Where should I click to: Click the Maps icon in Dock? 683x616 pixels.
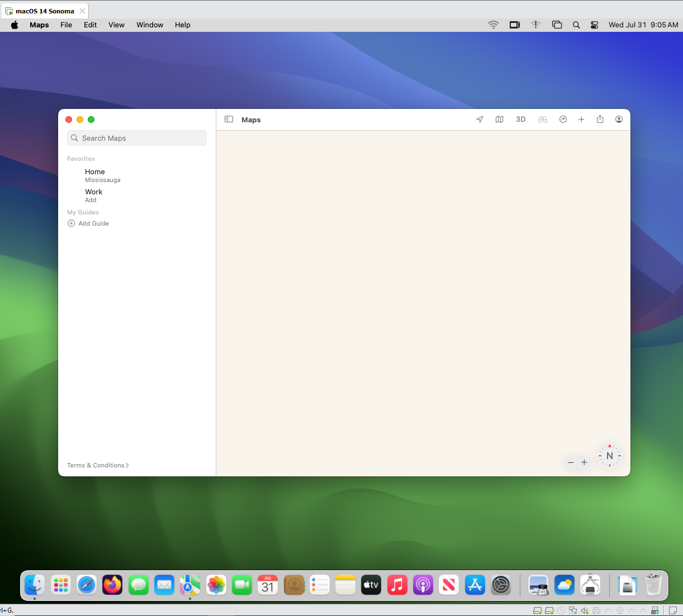190,585
